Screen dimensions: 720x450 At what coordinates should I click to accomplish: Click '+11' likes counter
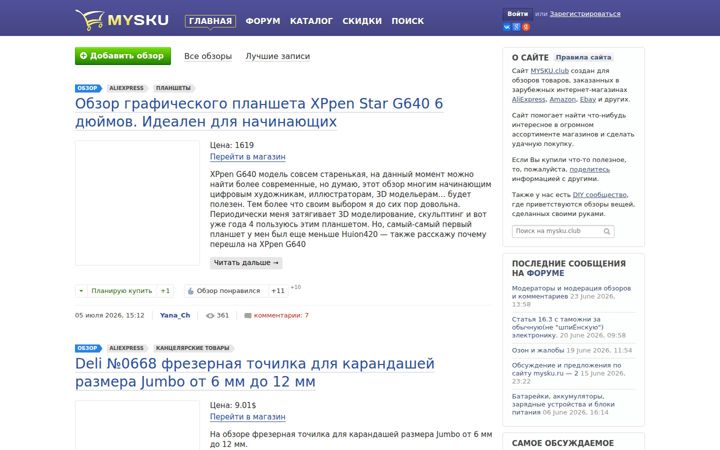click(278, 291)
